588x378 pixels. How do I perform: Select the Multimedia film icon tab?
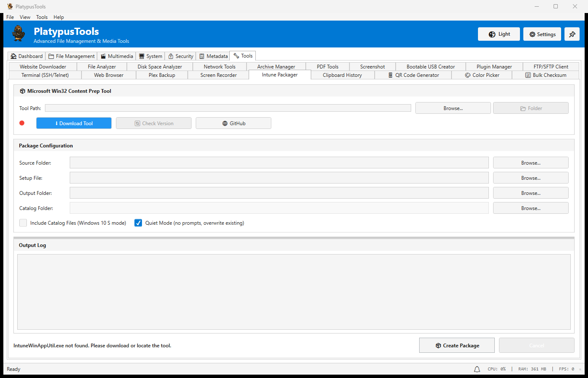click(103, 55)
